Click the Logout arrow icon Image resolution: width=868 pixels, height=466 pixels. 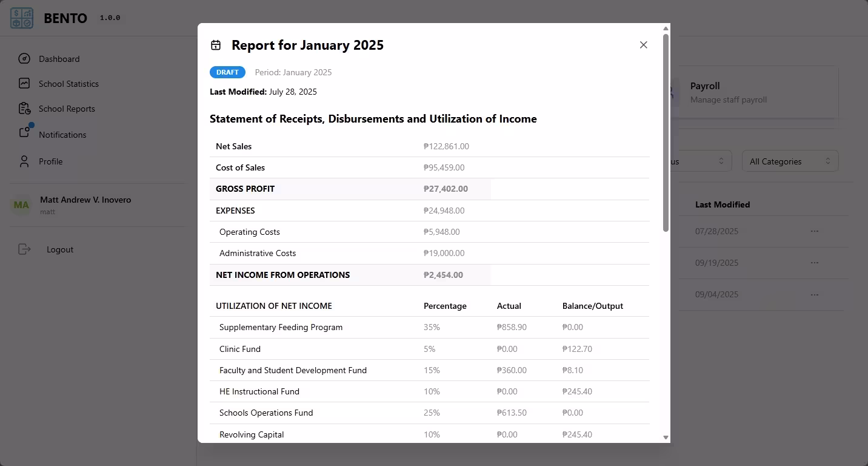(x=24, y=249)
